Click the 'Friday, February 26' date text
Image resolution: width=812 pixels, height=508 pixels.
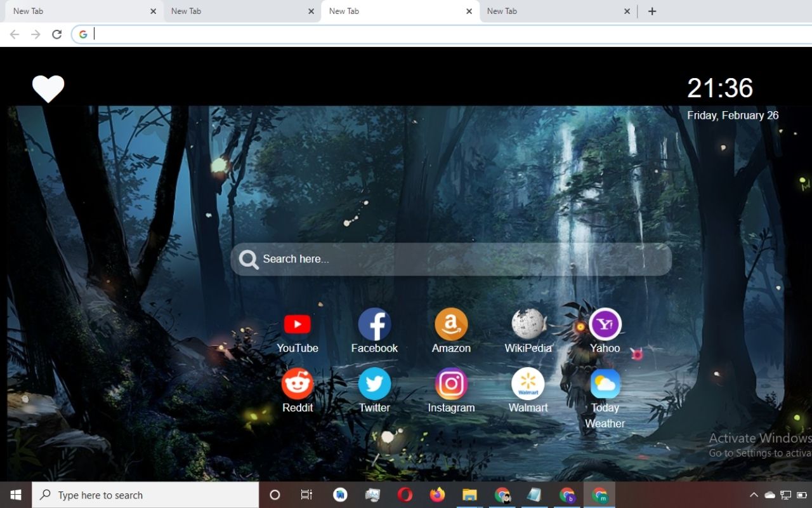coord(733,115)
